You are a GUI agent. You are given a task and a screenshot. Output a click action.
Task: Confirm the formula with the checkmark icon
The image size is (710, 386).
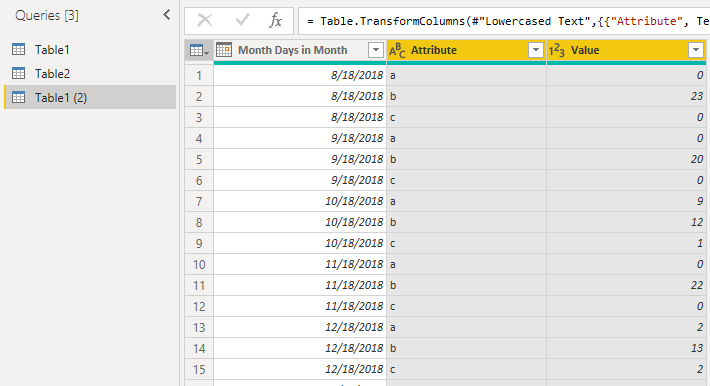coord(242,20)
